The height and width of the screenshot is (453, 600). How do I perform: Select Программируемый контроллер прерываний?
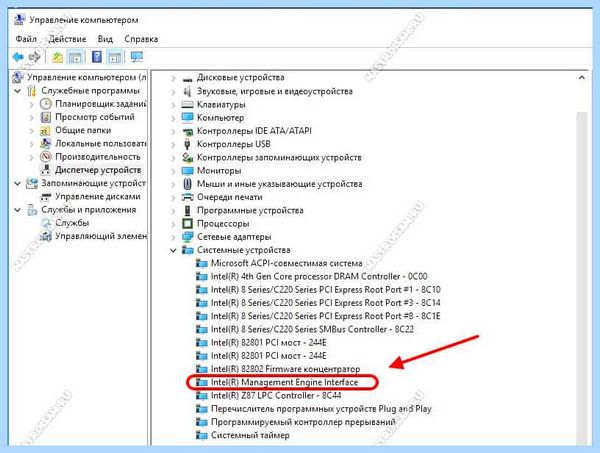[x=303, y=422]
